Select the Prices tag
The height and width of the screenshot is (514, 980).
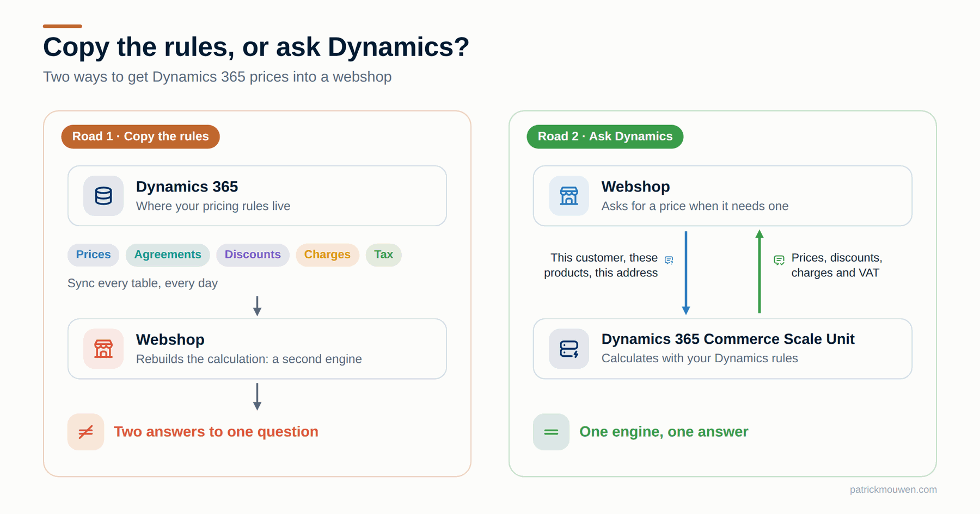[x=93, y=255]
